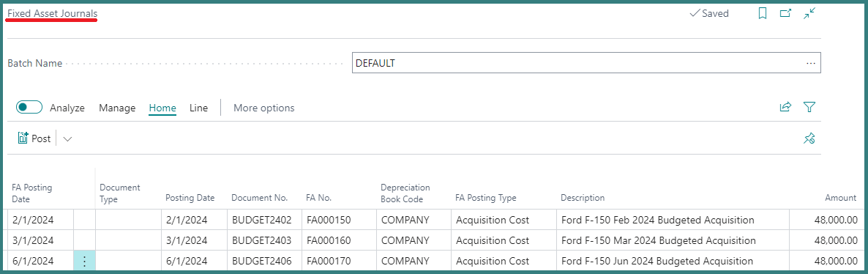Collapse the page with arrows icon
868x274 pixels.
tap(810, 13)
